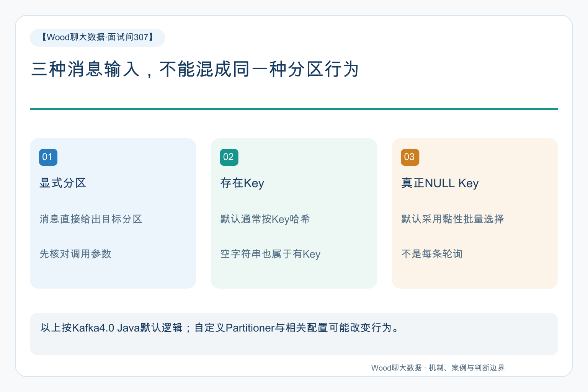Select the title 三种消息输入，不能混成同一种分区行为
Viewport: 588px width, 392px height.
195,70
